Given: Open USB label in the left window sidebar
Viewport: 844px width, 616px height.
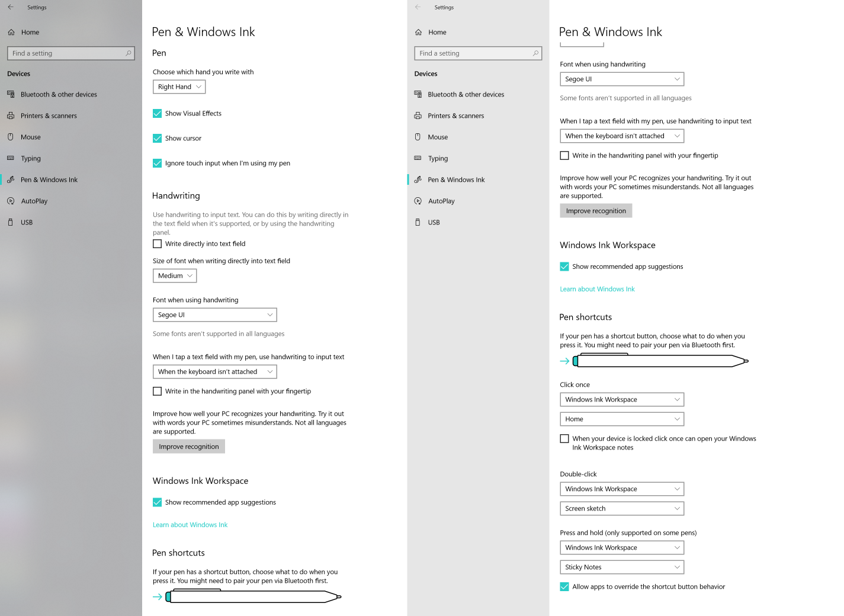Looking at the screenshot, I should [27, 222].
